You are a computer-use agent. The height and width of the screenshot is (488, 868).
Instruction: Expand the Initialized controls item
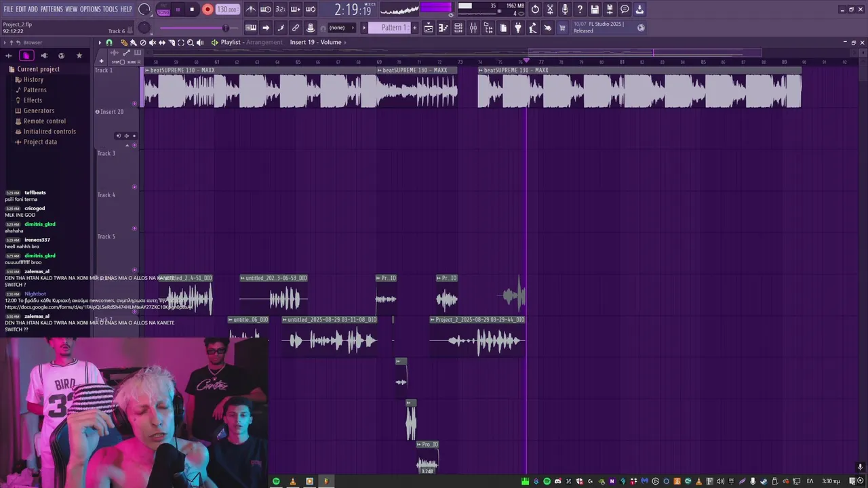pyautogui.click(x=45, y=131)
